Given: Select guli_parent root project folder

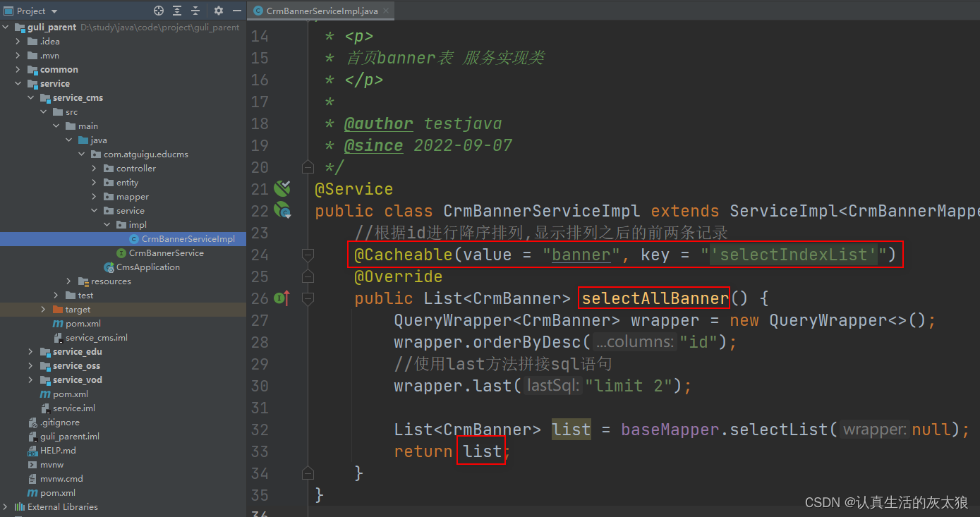Looking at the screenshot, I should point(52,27).
